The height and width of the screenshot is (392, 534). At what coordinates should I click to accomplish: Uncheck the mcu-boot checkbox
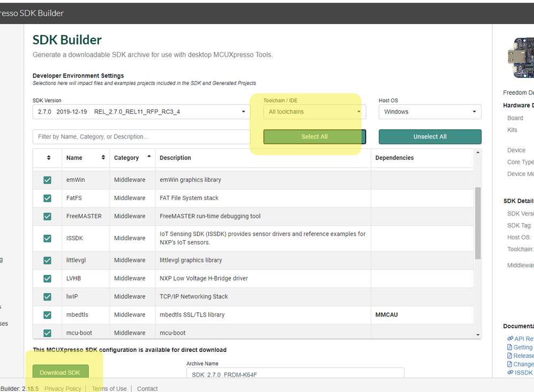point(48,333)
